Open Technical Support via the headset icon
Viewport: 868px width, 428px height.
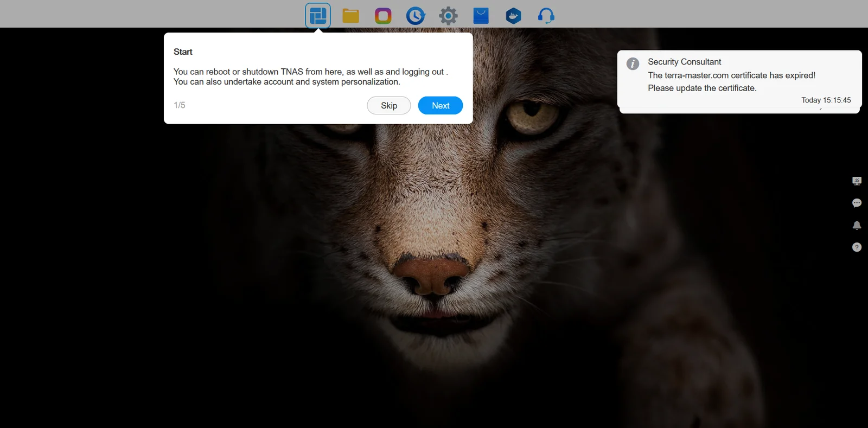click(546, 16)
